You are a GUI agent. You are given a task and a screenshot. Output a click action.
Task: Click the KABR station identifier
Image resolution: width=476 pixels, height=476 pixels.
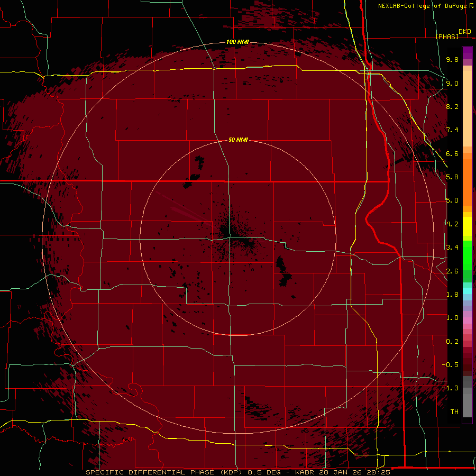(x=304, y=472)
